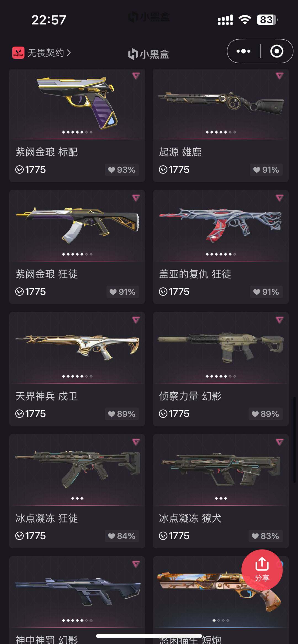Select the level dots under 侦察力量 幻影

221,376
